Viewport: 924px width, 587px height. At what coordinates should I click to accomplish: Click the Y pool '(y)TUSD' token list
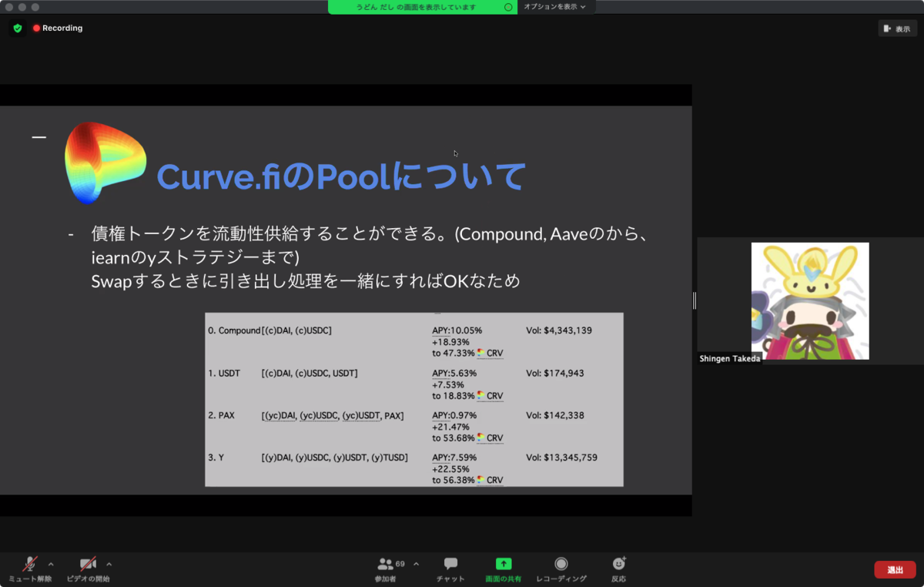[x=335, y=458]
